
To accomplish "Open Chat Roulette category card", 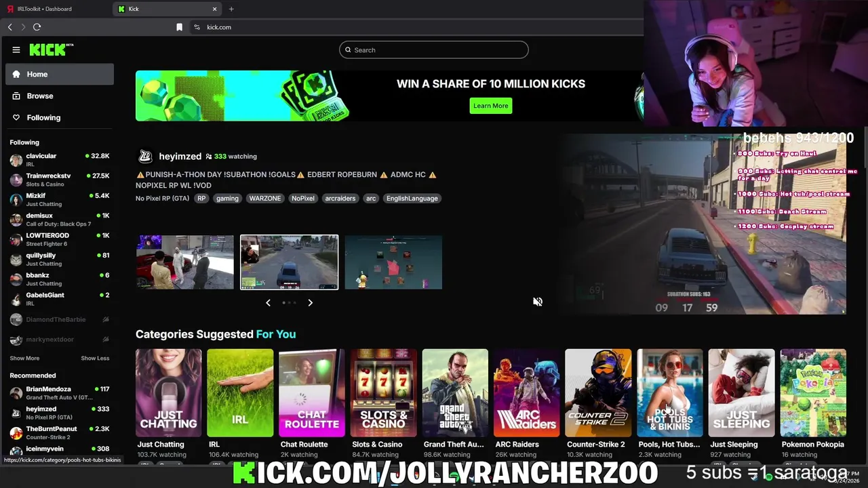I will click(x=312, y=393).
